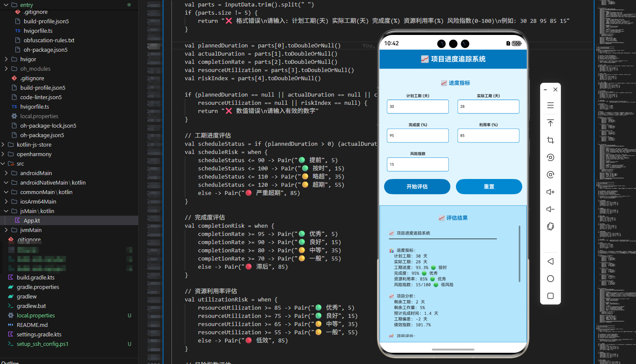Collapse the androidNativeMain\kotlin folder
This screenshot has width=636, height=364.
[6, 182]
